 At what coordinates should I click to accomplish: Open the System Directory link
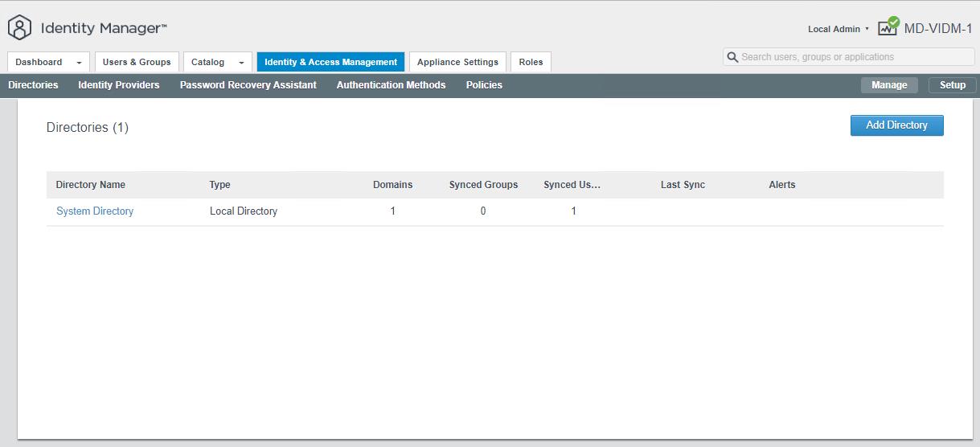click(95, 211)
